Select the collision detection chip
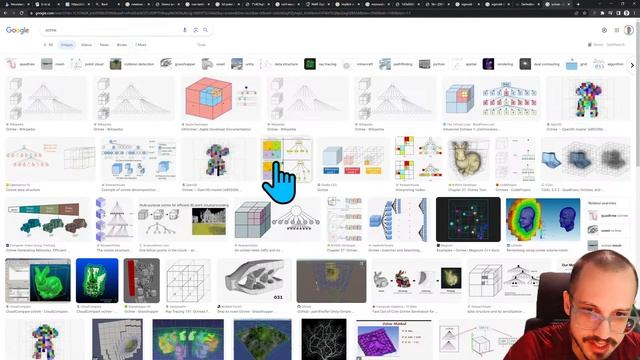 (132, 64)
